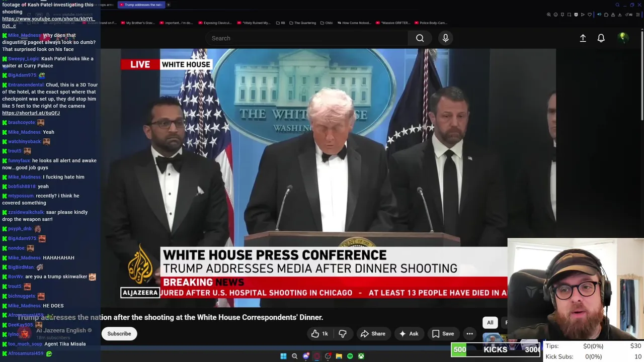
Task: Open a new browser tab
Action: 169,5
